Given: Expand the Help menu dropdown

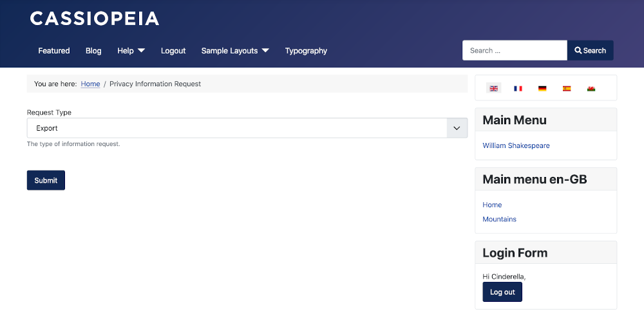Looking at the screenshot, I should pyautogui.click(x=141, y=51).
